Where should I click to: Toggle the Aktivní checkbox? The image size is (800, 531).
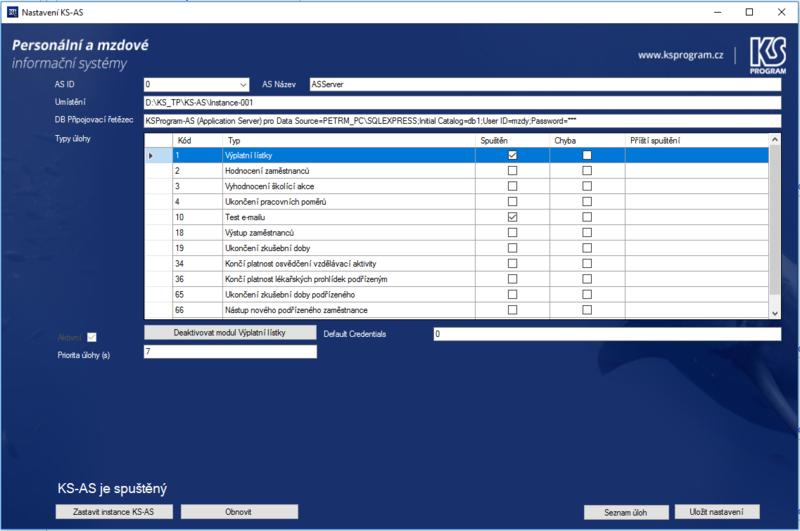click(x=92, y=337)
